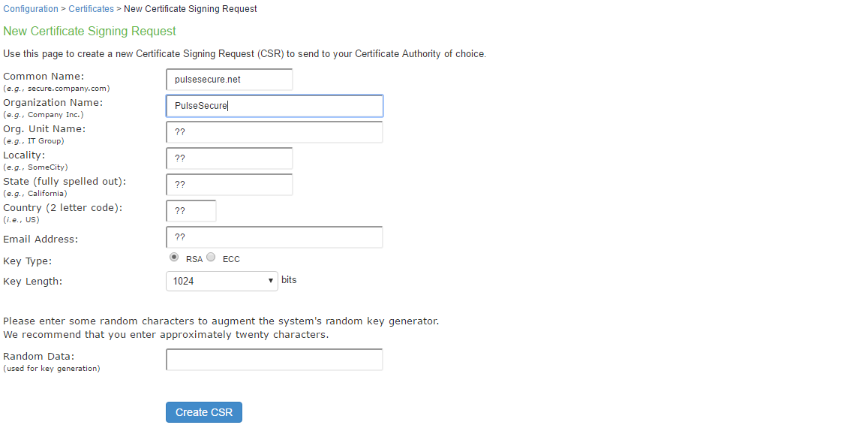Image resolution: width=868 pixels, height=431 pixels.
Task: Select the RSA key type radio button
Action: click(174, 258)
